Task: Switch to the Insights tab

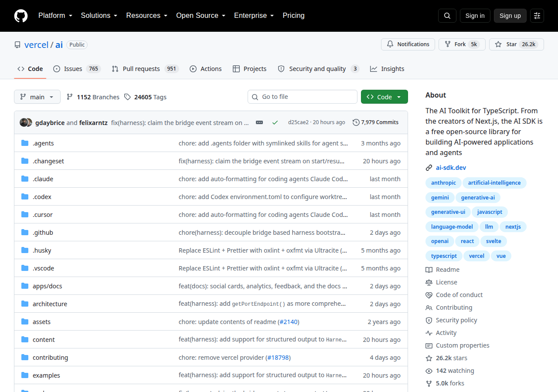Action: tap(387, 69)
